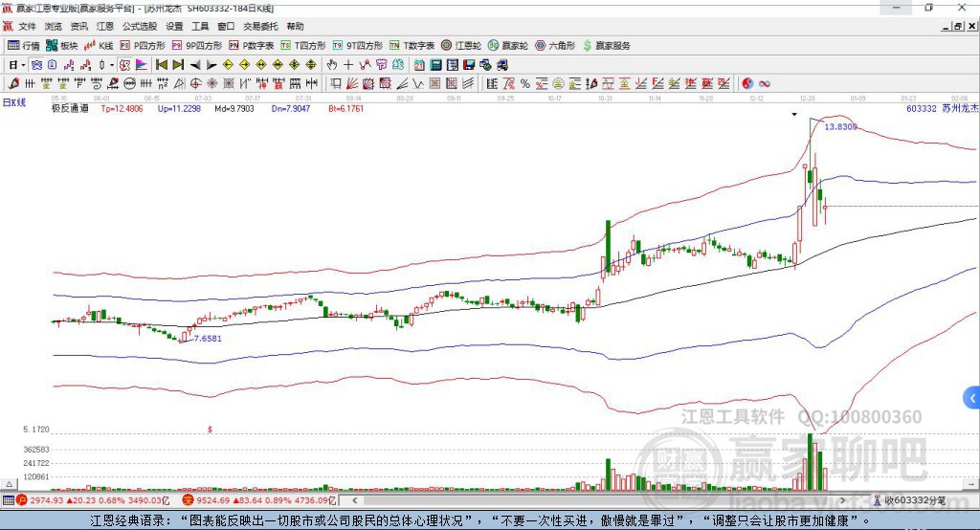
Task: Click the red pencil drawing icon
Action: (x=13, y=83)
